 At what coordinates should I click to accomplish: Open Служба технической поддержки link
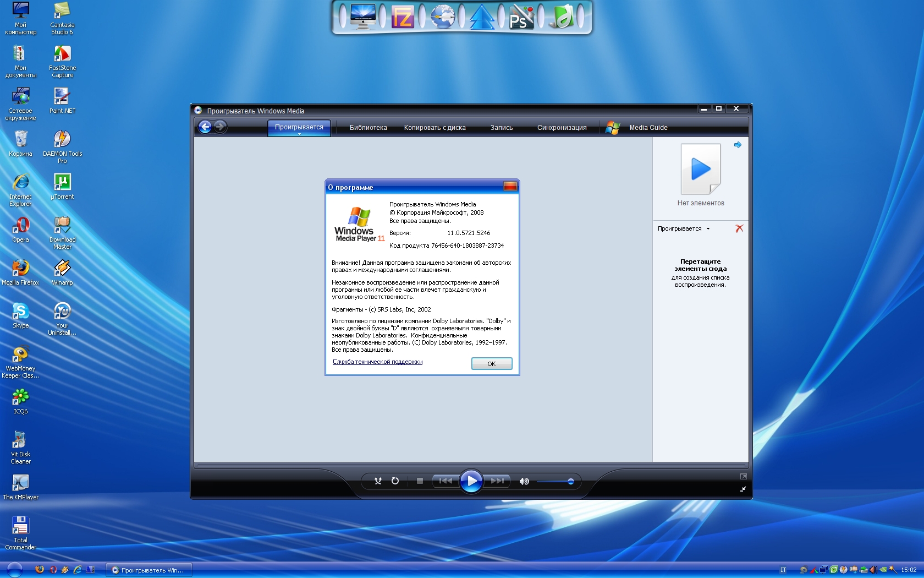point(377,362)
